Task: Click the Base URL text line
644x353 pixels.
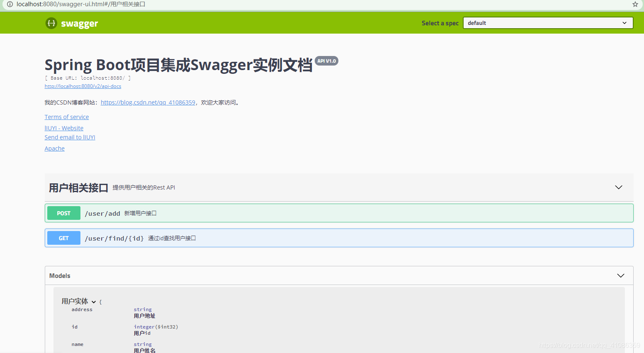Action: [88, 78]
